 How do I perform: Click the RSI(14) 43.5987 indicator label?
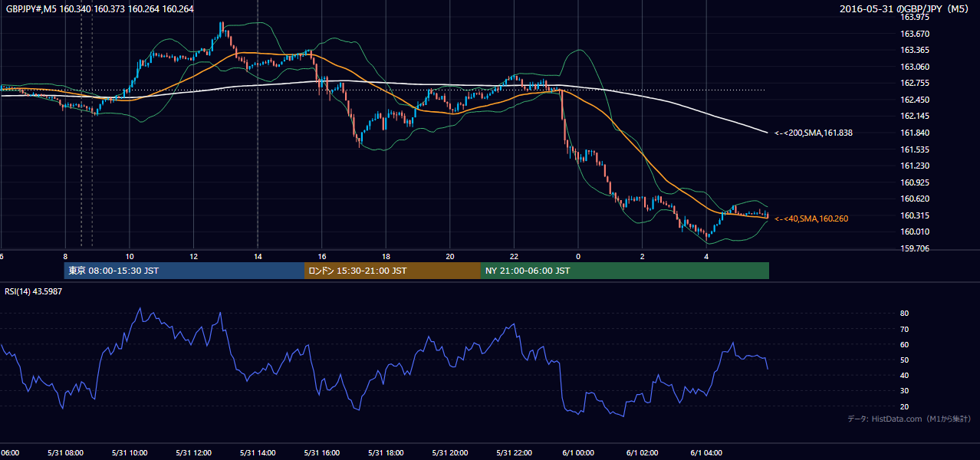pos(34,291)
